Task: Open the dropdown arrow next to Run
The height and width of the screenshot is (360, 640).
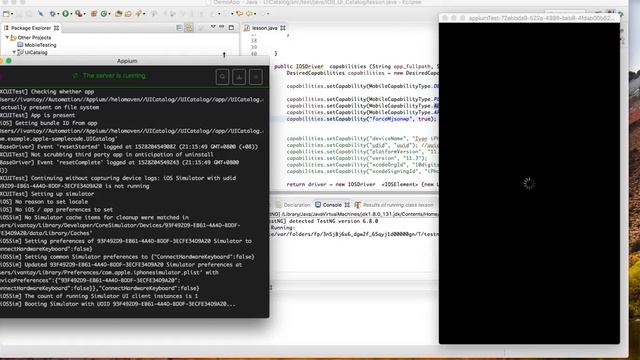Action: (71, 14)
